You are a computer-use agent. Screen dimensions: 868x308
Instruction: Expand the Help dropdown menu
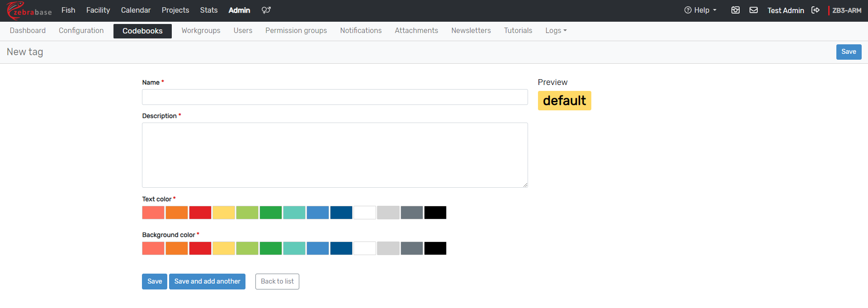[700, 10]
